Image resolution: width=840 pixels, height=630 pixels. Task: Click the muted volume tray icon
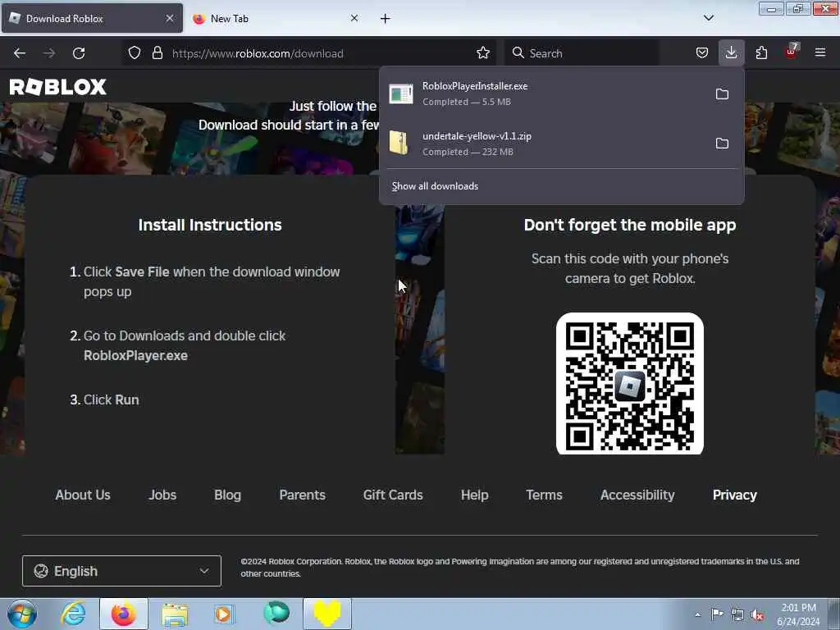click(757, 614)
